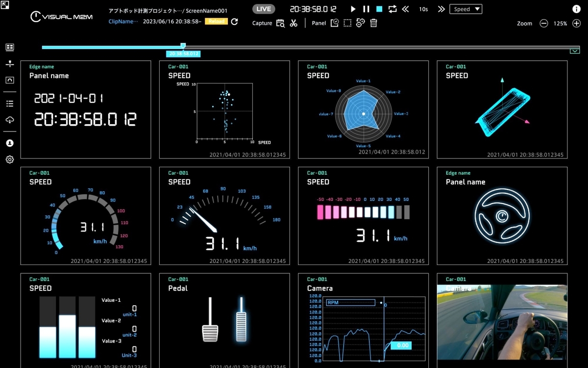Select the 3D phone orientation panel
This screenshot has height=368, width=588.
point(502,109)
